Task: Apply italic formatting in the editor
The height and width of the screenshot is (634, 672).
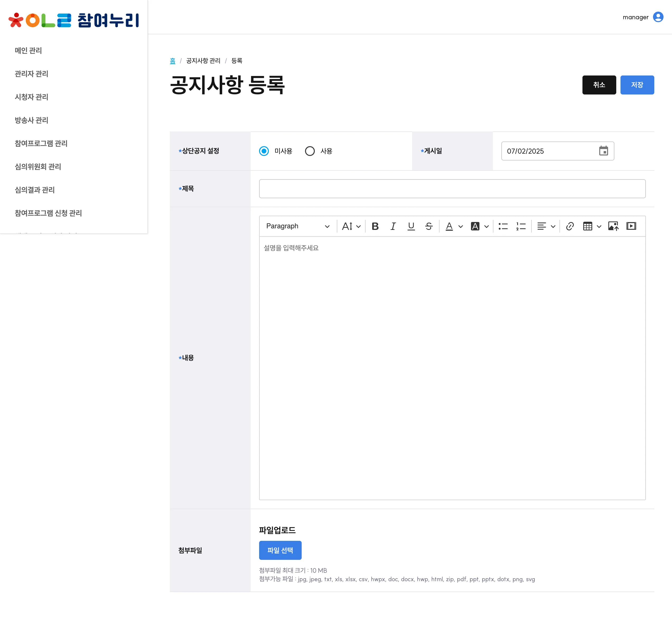Action: click(393, 226)
